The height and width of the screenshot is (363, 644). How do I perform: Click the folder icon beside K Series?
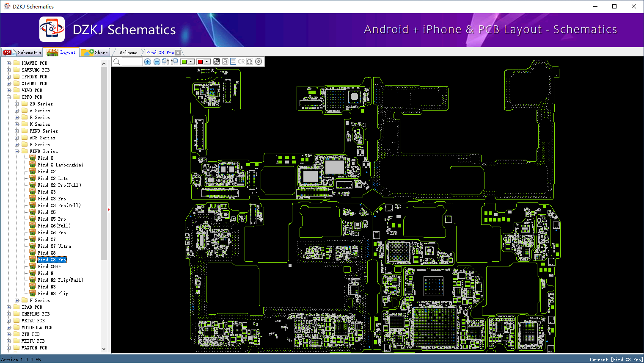click(25, 124)
